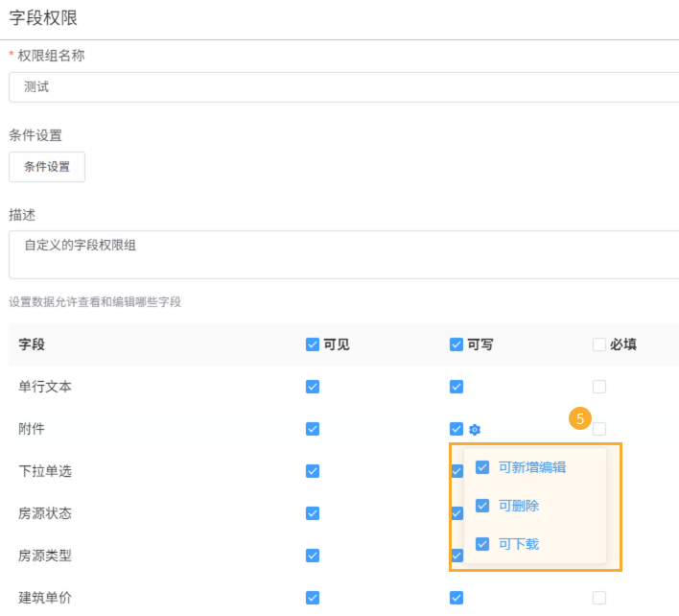Click the 单行文本 field name
Screen dimensions: 679x616
pyautogui.click(x=45, y=387)
